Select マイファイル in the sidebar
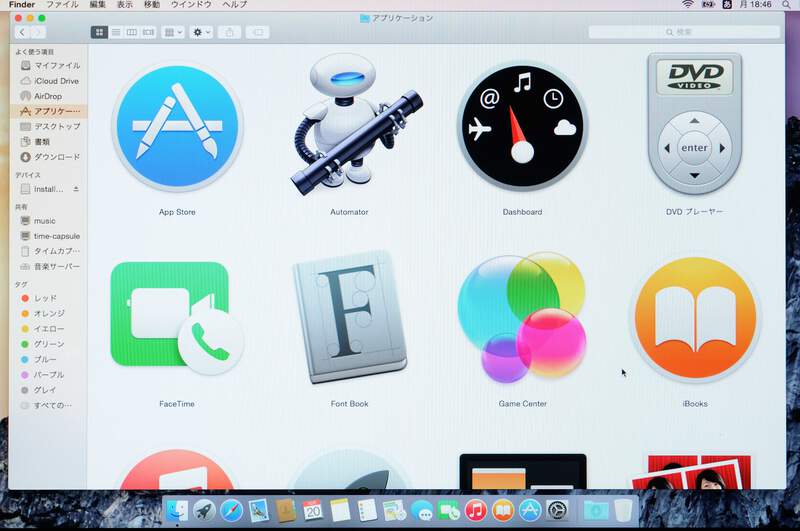 click(x=50, y=65)
